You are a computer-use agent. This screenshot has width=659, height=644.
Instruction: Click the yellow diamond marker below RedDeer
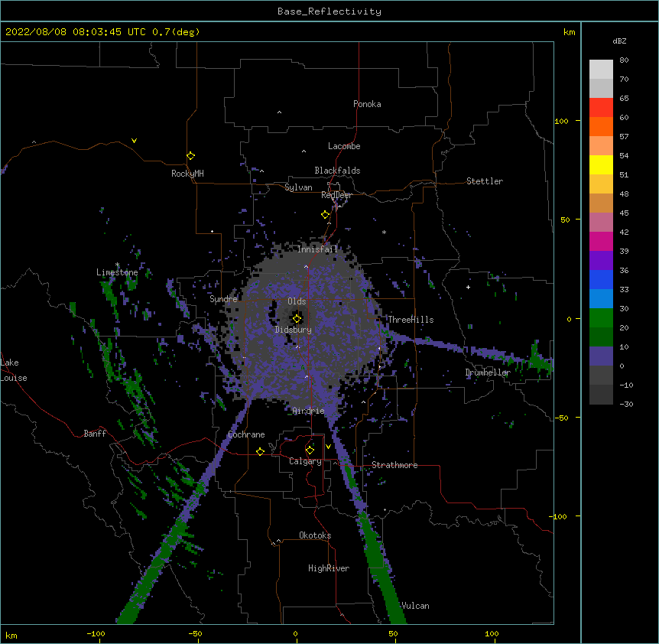(x=326, y=215)
